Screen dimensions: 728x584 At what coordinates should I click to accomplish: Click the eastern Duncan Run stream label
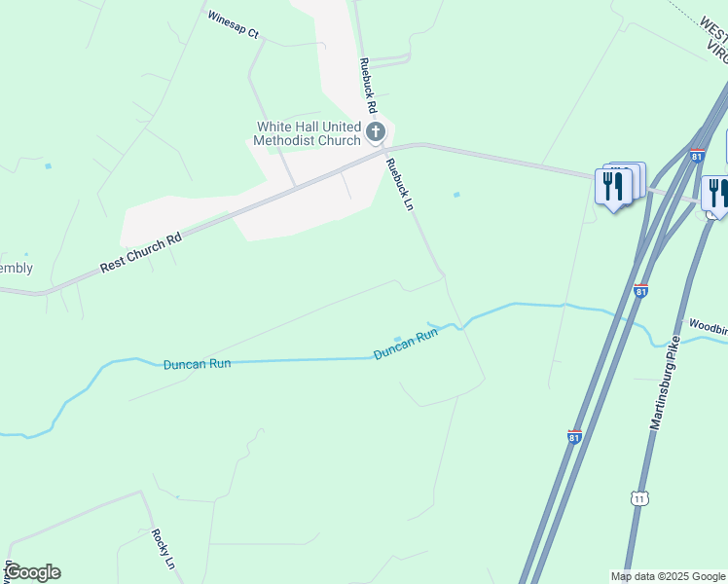point(406,344)
